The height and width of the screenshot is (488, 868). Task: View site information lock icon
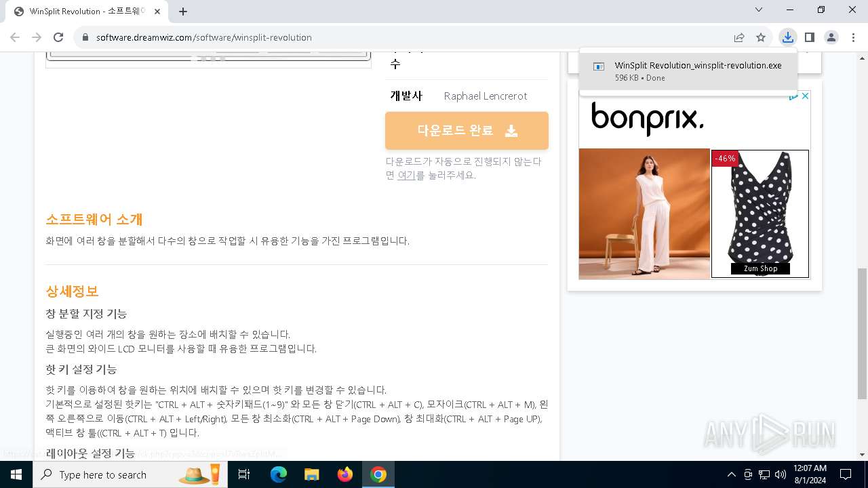(85, 37)
